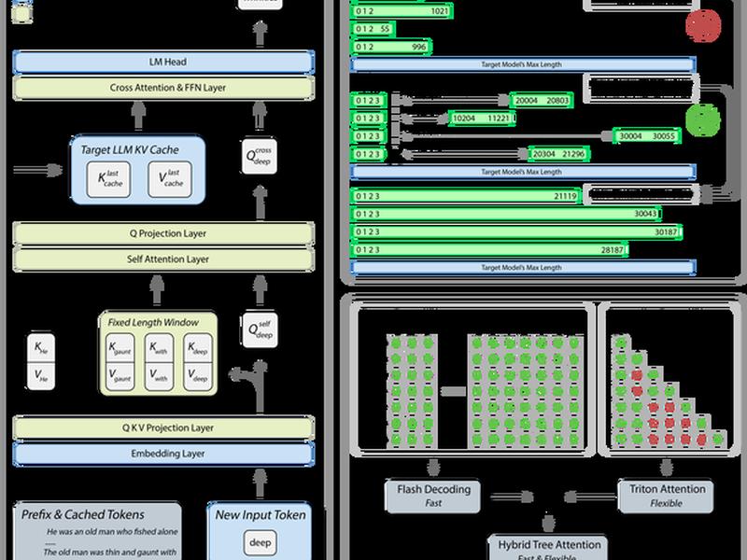Image resolution: width=747 pixels, height=560 pixels.
Task: Select the Q Projection Layer bar
Action: (x=163, y=233)
